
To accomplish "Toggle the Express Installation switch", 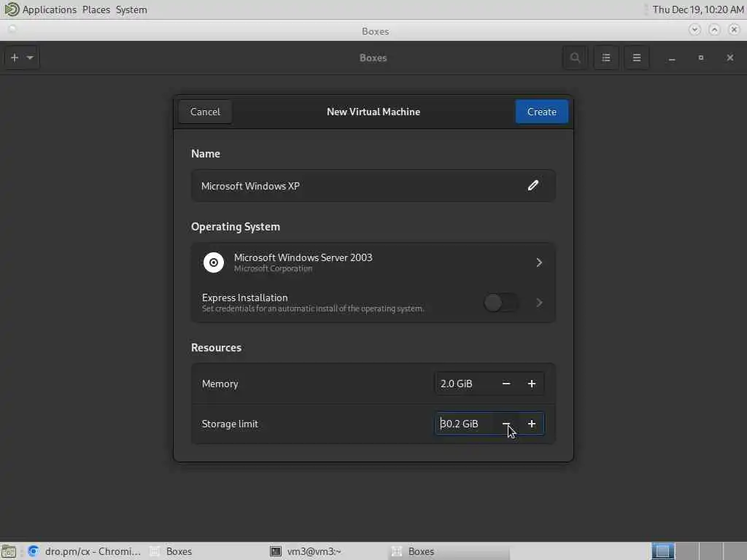I will tap(500, 303).
